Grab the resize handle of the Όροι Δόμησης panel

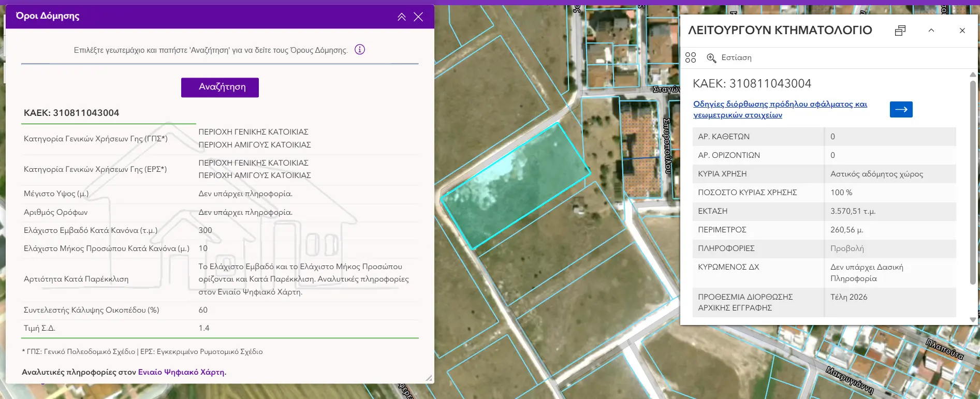tap(429, 378)
